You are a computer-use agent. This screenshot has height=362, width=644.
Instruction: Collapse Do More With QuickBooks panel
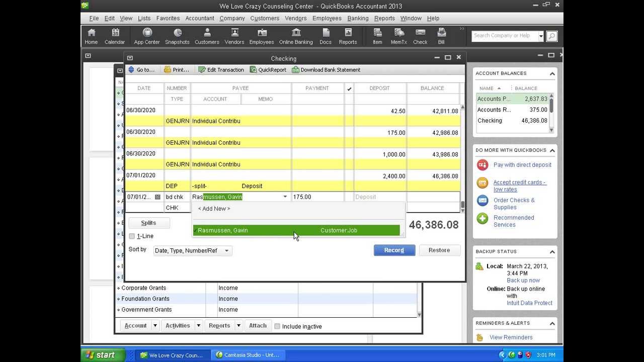pyautogui.click(x=552, y=150)
